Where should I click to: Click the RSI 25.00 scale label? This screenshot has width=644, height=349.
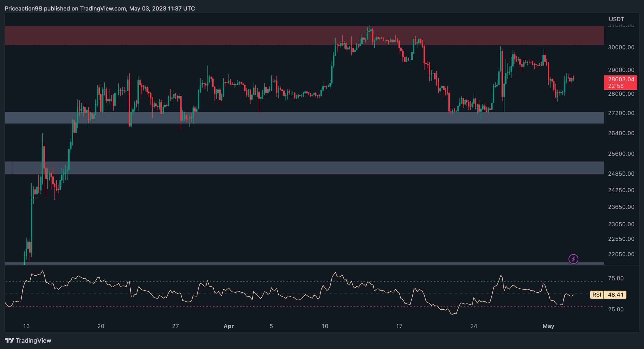coord(616,309)
